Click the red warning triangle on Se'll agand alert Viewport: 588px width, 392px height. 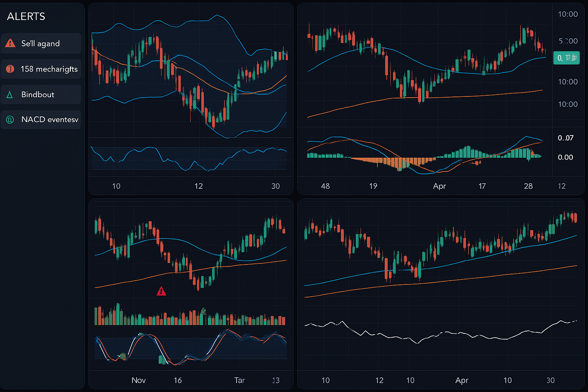click(x=10, y=43)
